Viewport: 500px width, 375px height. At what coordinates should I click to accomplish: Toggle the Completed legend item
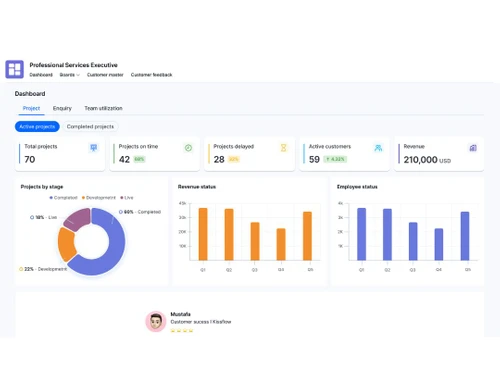(x=63, y=198)
